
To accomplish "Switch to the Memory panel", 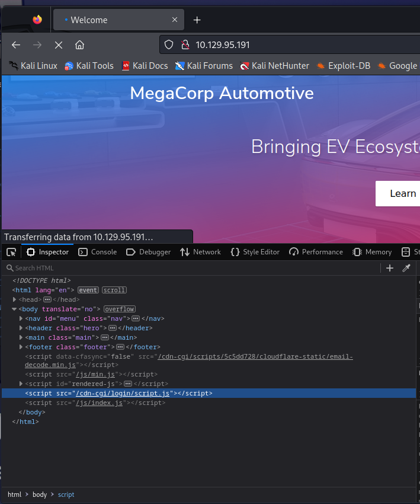I will 372,252.
